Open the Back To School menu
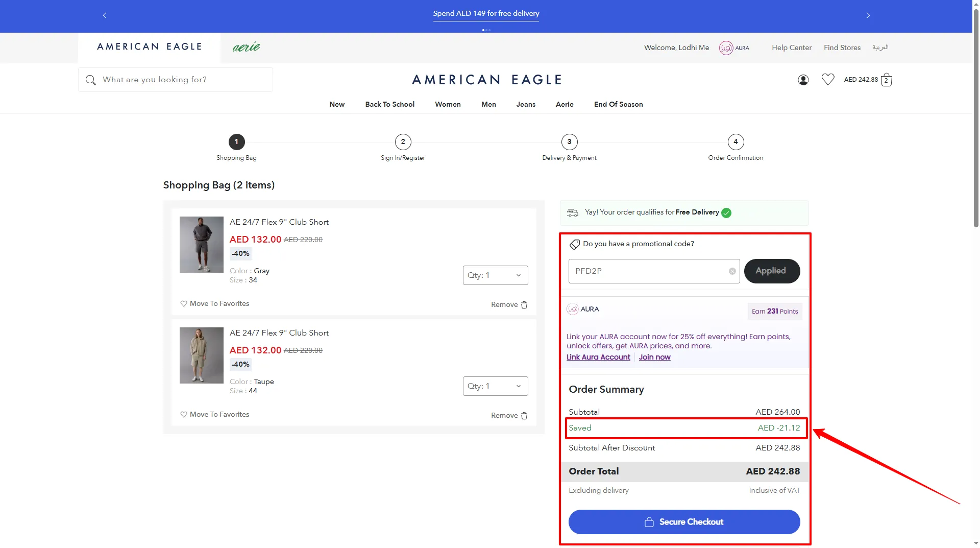The width and height of the screenshot is (980, 548). (389, 104)
